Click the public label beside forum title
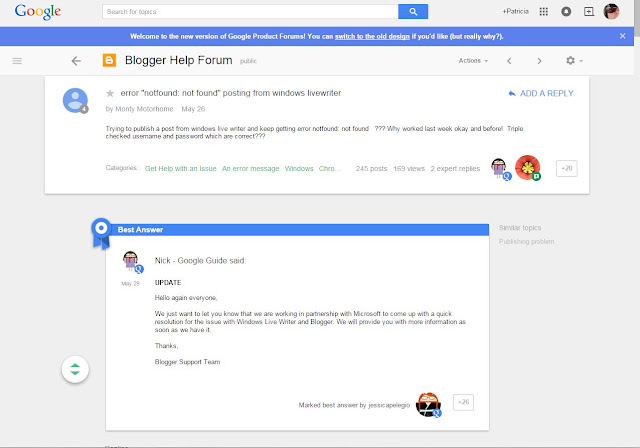Viewport: 640px width, 448px height. point(248,61)
